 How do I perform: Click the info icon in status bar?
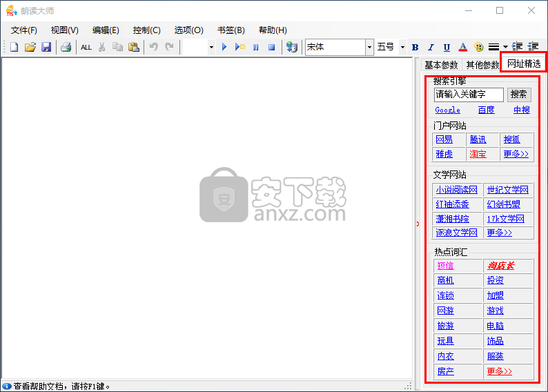pos(7,386)
